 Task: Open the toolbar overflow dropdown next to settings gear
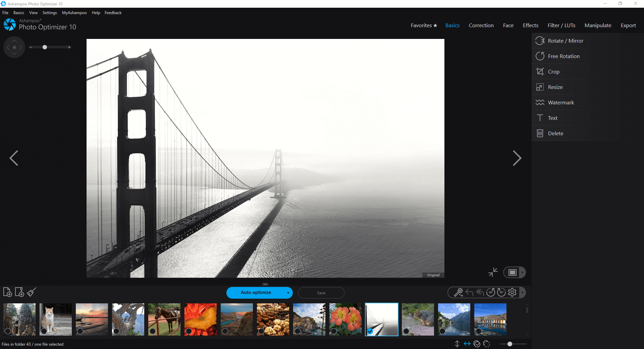click(523, 293)
